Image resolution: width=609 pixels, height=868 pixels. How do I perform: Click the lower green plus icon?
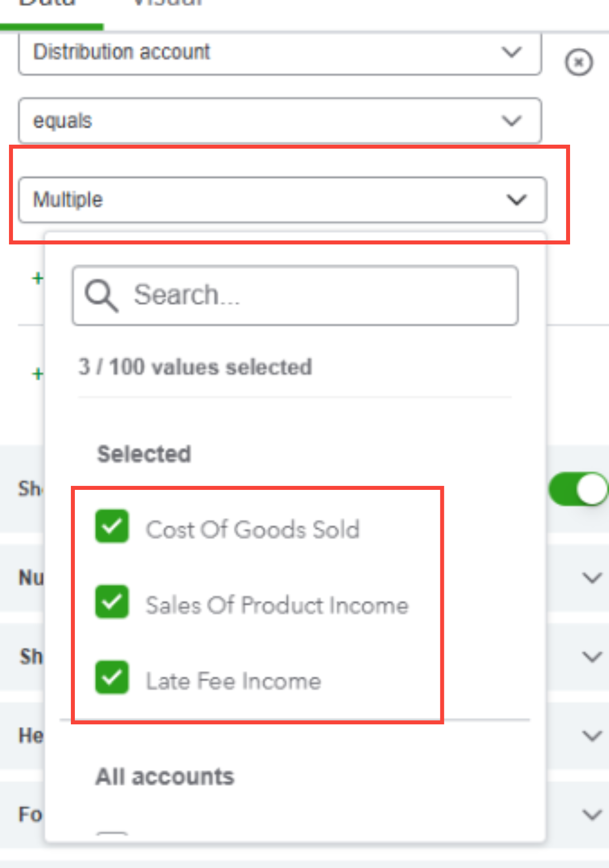pyautogui.click(x=37, y=373)
